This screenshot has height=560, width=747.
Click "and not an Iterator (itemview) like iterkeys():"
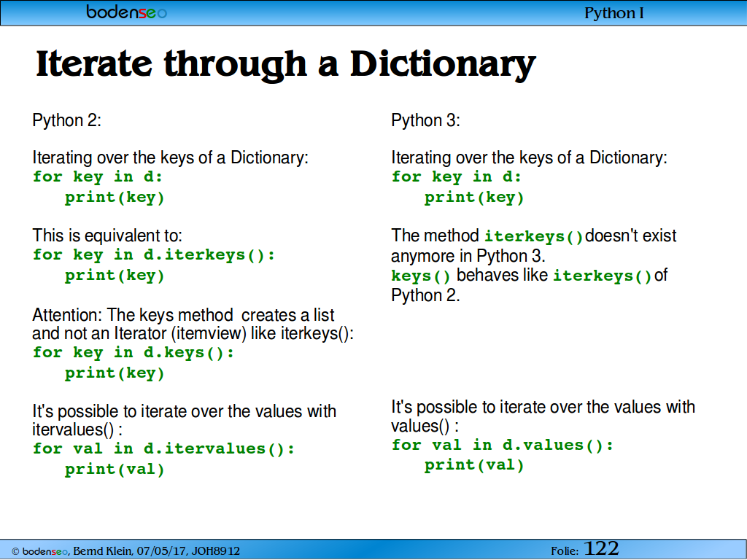coord(193,333)
